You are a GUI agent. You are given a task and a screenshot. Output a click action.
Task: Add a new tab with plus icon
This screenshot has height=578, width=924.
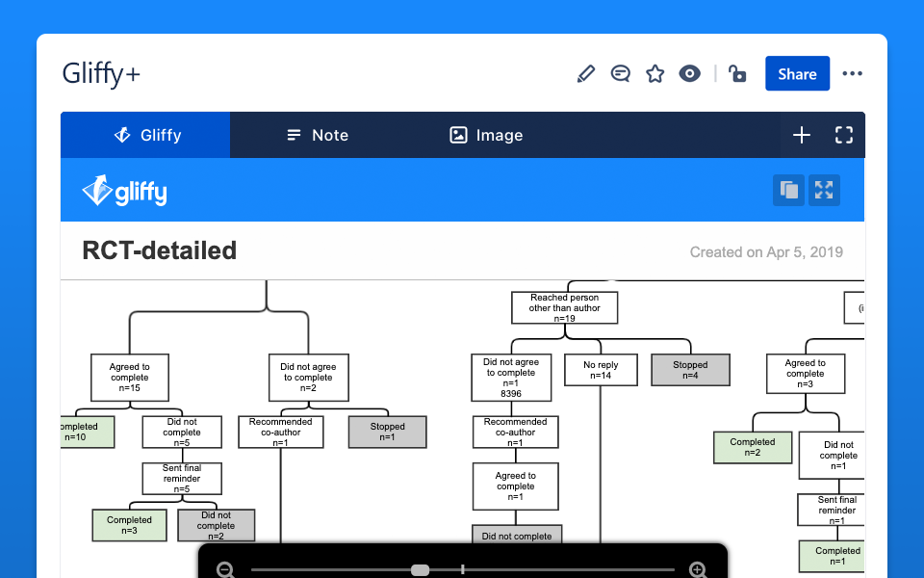(x=802, y=135)
